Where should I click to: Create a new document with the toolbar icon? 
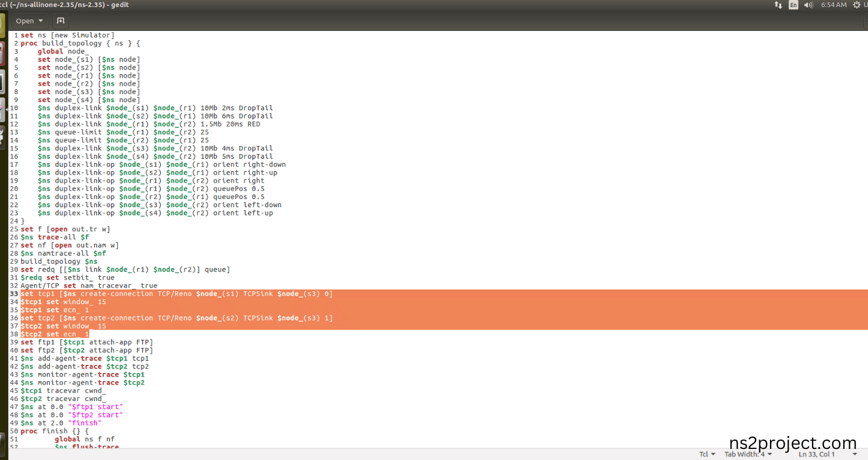tap(60, 20)
